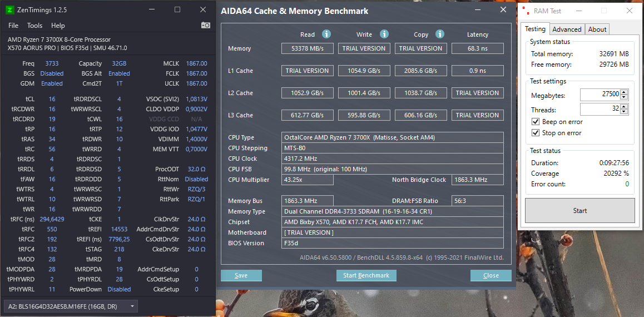Toggle Stop on error checkbox
Screen dimensions: 644x317
click(535, 132)
